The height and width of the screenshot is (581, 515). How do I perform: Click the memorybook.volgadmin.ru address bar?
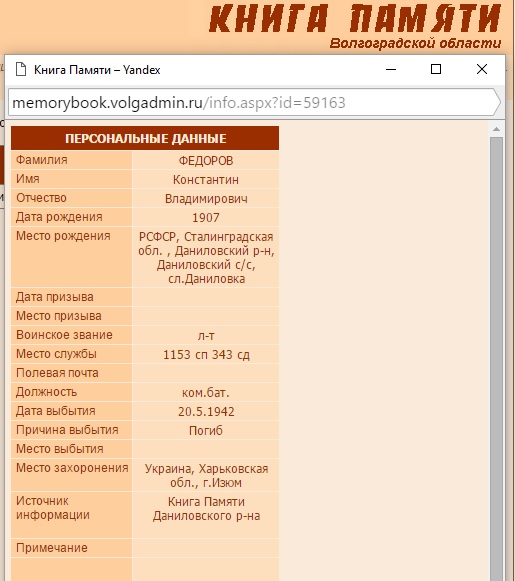pos(254,102)
